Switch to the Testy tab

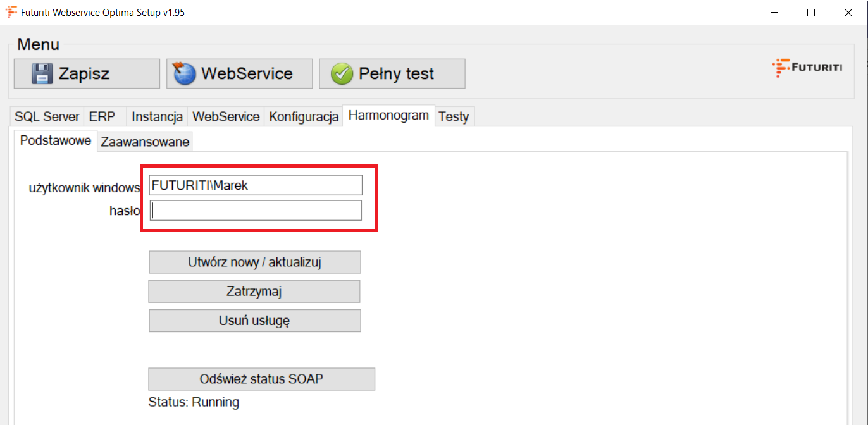click(x=454, y=116)
